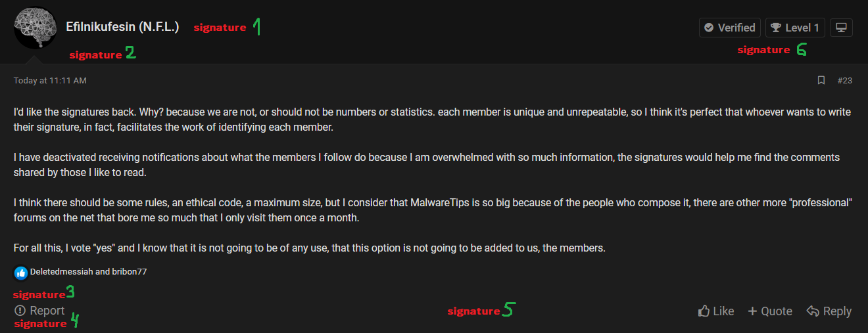Open the Efilnikufesin (N.F.L.) profile name

[x=122, y=28]
